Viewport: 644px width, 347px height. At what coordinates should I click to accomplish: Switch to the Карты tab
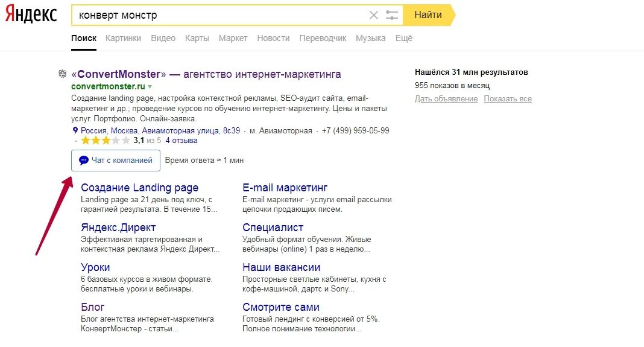click(197, 38)
